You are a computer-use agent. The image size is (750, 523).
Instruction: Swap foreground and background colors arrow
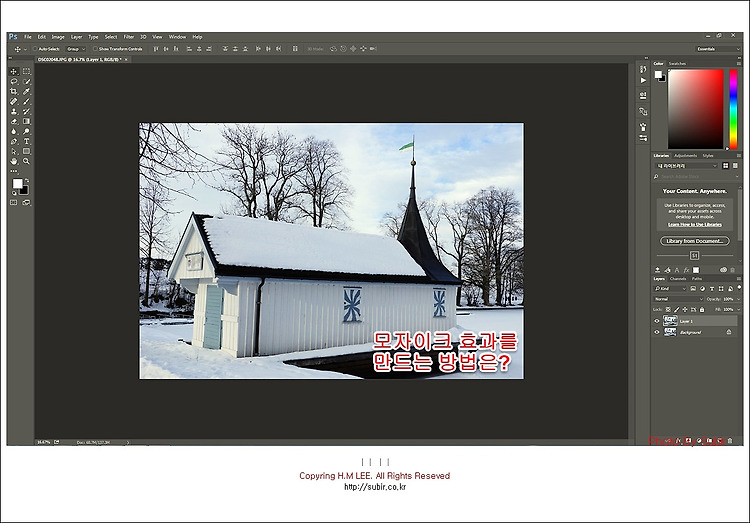coord(27,180)
